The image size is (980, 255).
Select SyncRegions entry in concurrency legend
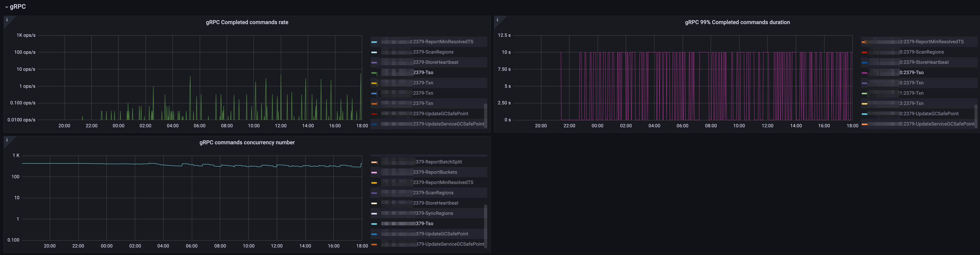pyautogui.click(x=433, y=213)
